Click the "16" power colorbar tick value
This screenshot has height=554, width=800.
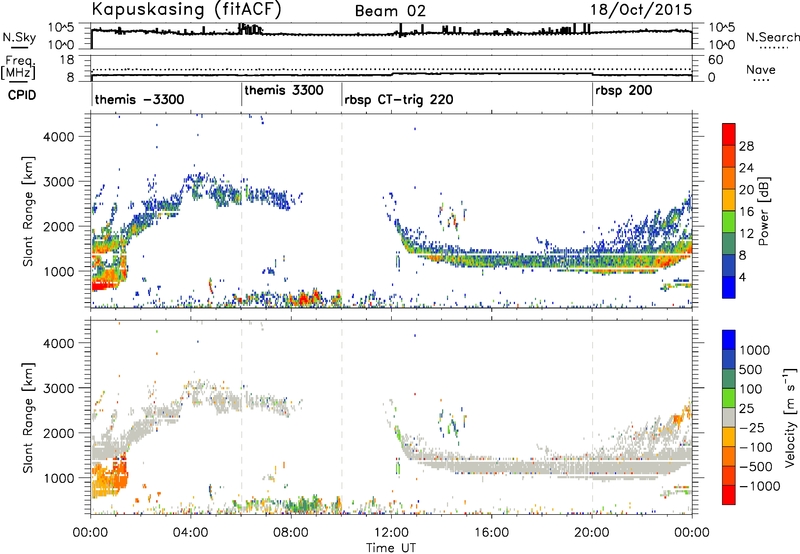pyautogui.click(x=746, y=212)
